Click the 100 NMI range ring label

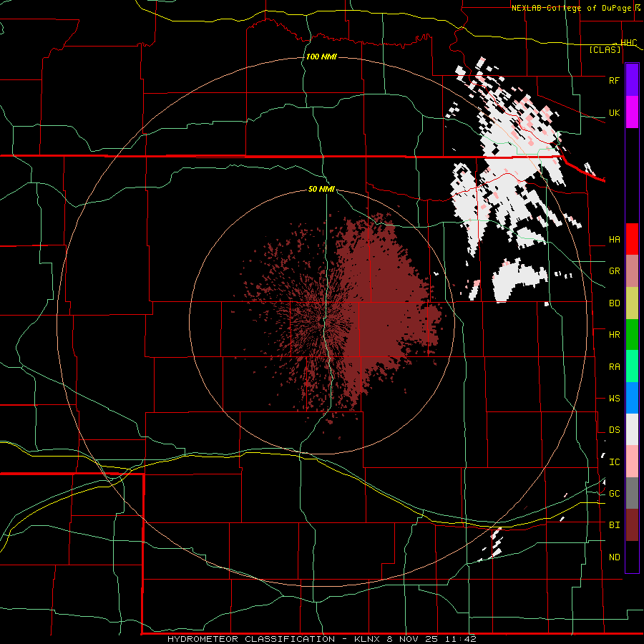pos(321,57)
